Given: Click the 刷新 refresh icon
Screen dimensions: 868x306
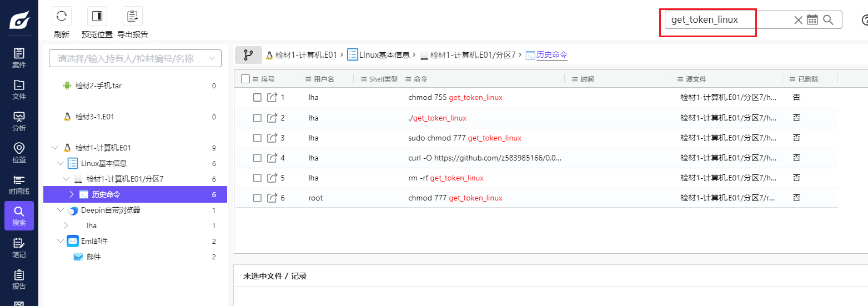Looking at the screenshot, I should click(x=62, y=16).
